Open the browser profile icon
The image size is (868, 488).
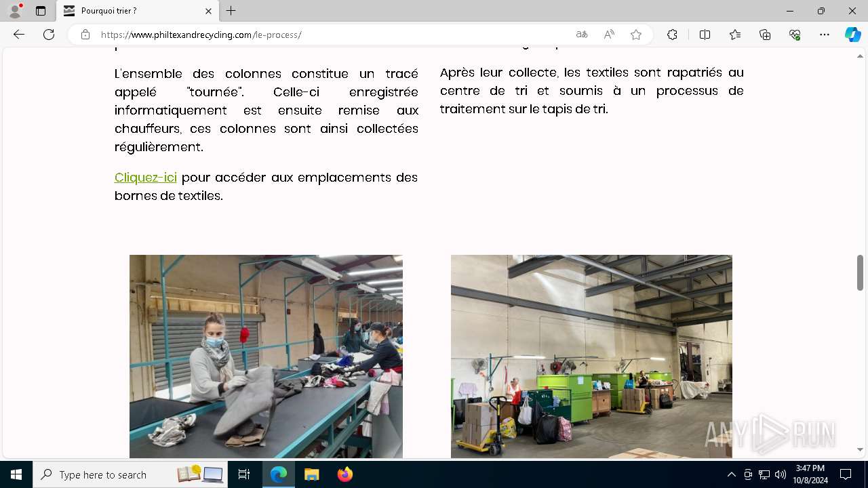coord(15,11)
